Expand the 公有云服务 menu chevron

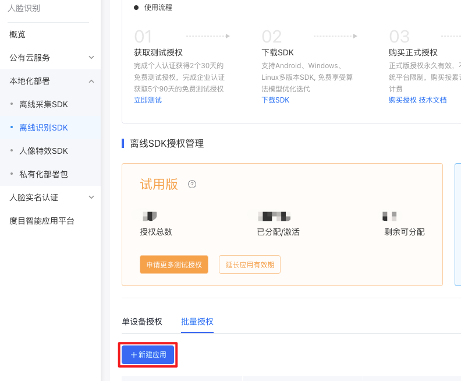pos(91,58)
